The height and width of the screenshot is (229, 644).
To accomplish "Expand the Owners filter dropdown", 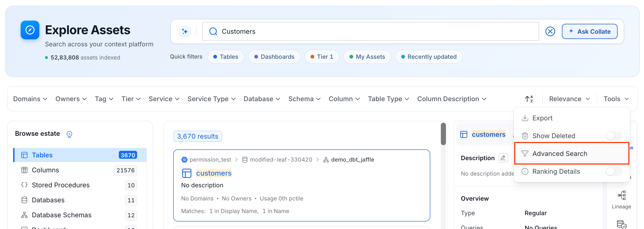I will click(x=71, y=99).
